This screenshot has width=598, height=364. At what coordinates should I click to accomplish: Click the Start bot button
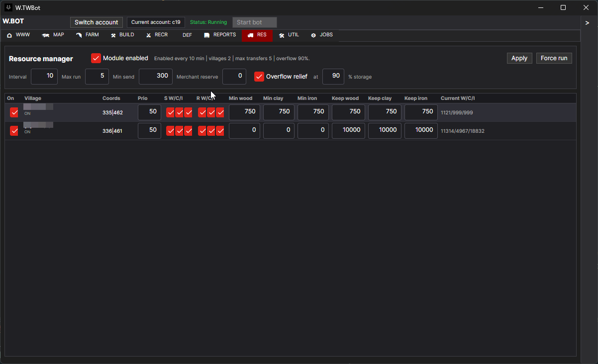pos(255,22)
